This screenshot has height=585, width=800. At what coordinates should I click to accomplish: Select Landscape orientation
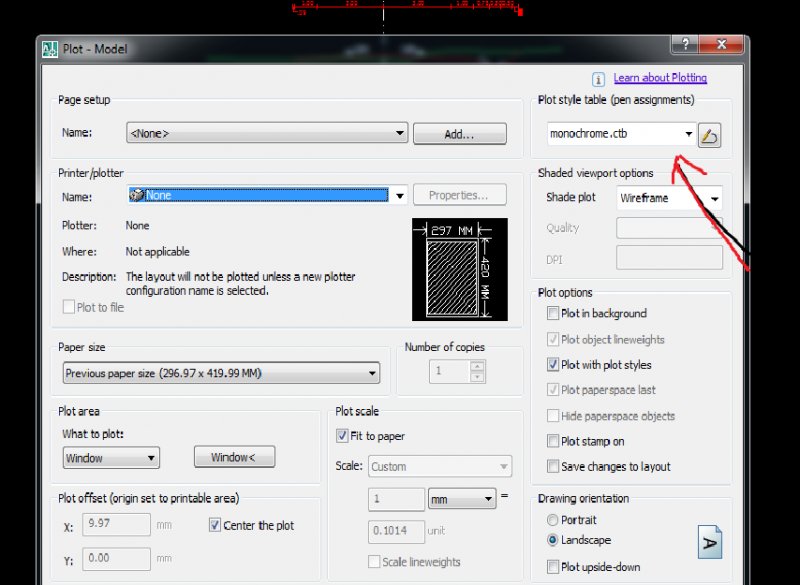553,540
